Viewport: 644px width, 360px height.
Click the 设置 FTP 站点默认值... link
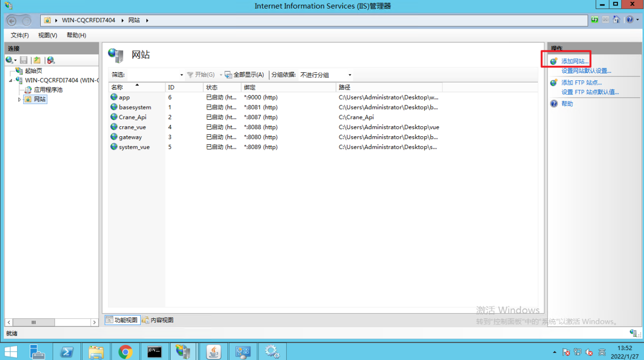590,92
